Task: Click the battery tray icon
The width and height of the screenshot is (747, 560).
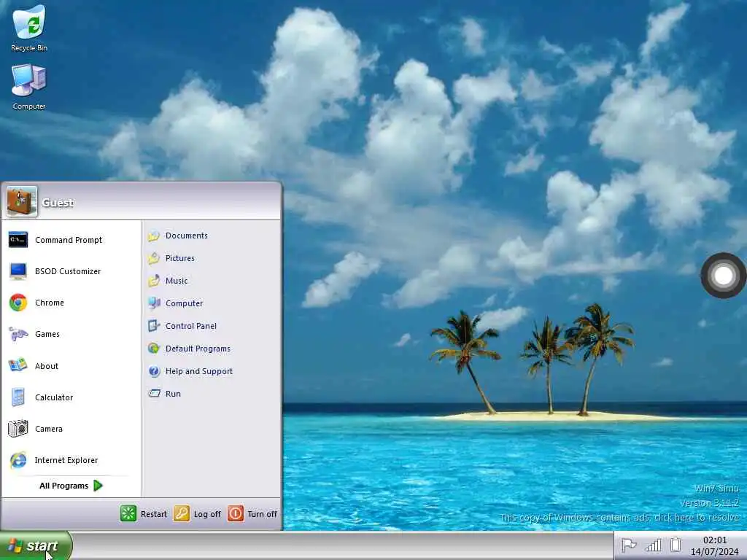Action: [675, 545]
